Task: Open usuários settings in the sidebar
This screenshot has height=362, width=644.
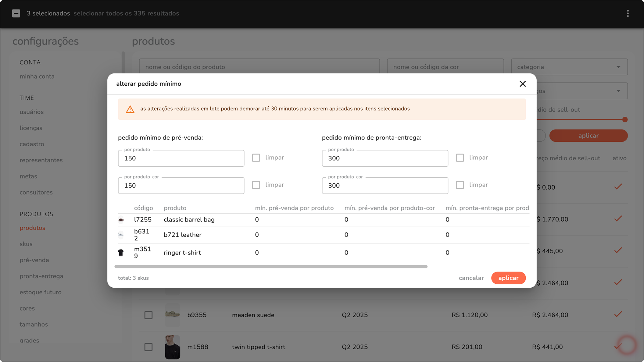Action: click(32, 112)
